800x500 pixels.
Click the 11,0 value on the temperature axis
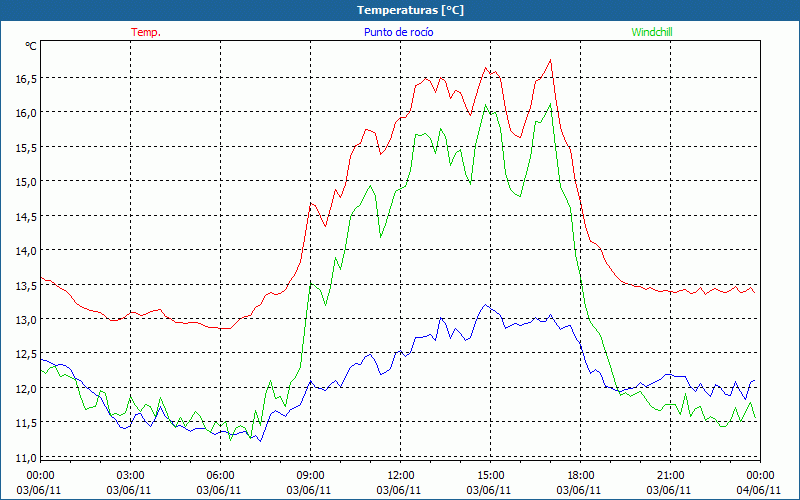(25, 458)
